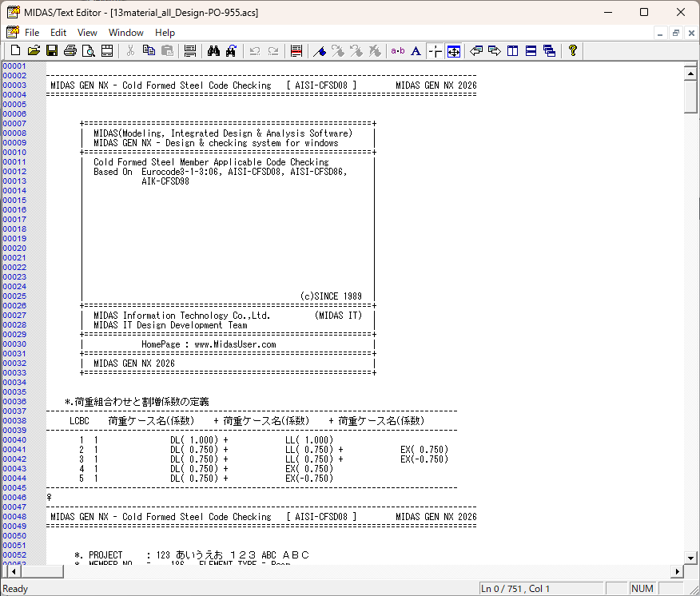Open the Edit menu
Image resolution: width=700 pixels, height=596 pixels.
click(58, 33)
